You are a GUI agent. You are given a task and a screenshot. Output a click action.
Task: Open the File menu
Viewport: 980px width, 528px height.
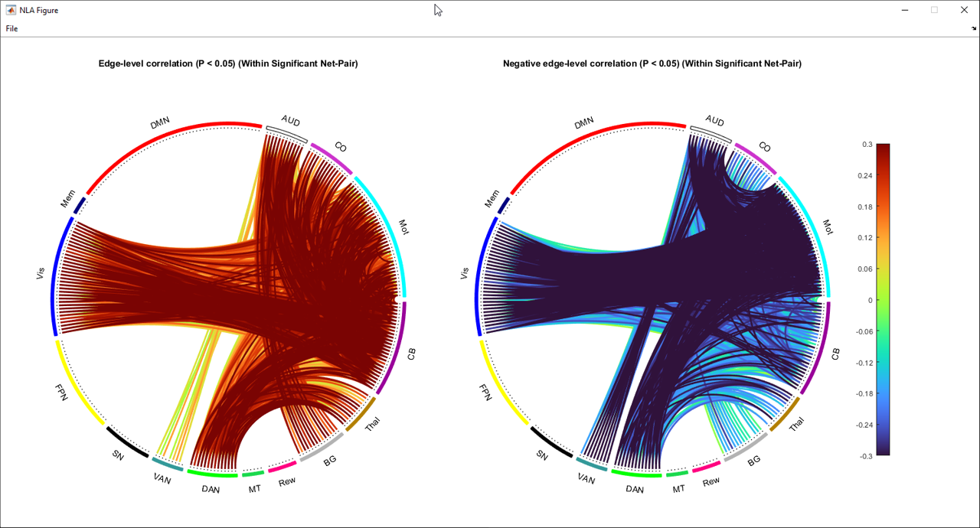coord(11,28)
